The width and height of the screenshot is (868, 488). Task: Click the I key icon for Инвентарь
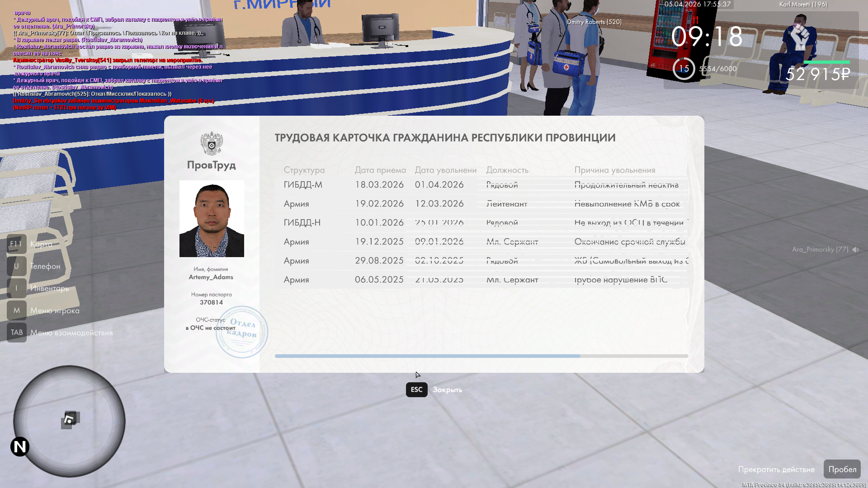point(16,288)
